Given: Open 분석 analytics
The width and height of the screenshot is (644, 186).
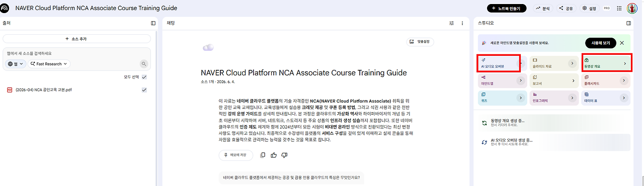Looking at the screenshot, I should [542, 9].
